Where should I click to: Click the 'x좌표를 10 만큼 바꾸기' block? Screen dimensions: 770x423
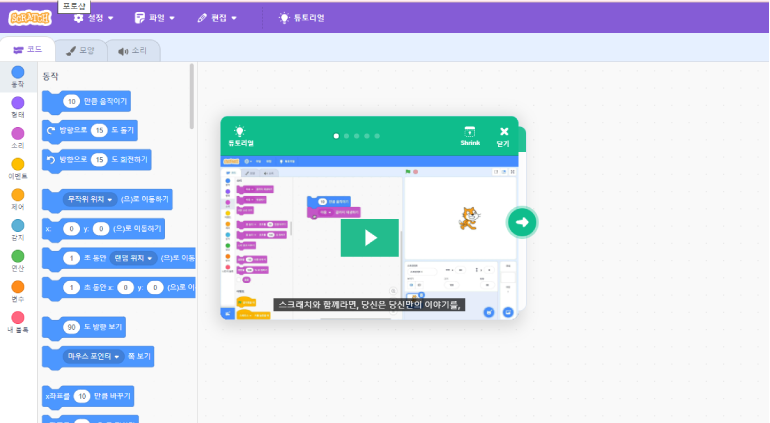[x=88, y=396]
